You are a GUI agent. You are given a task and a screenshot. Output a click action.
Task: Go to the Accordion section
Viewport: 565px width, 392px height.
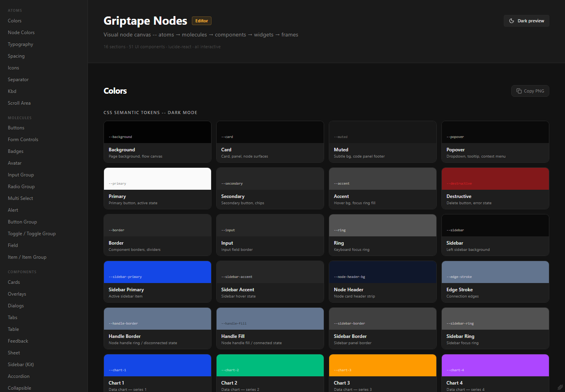18,376
